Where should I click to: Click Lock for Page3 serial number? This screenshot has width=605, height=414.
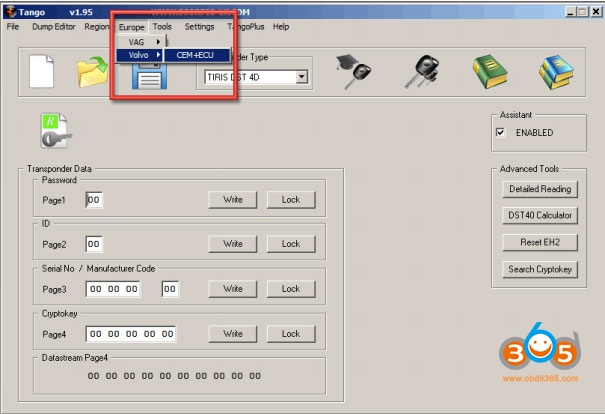click(291, 289)
